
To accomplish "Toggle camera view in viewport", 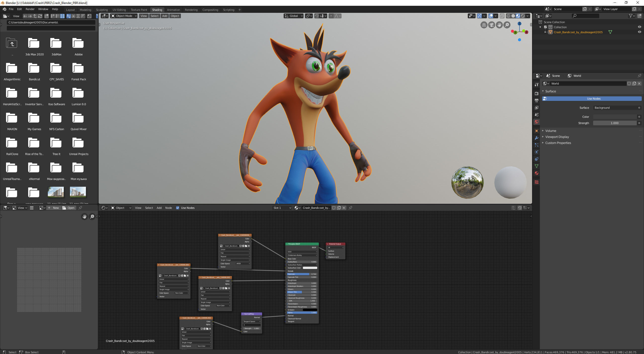I will (492, 25).
